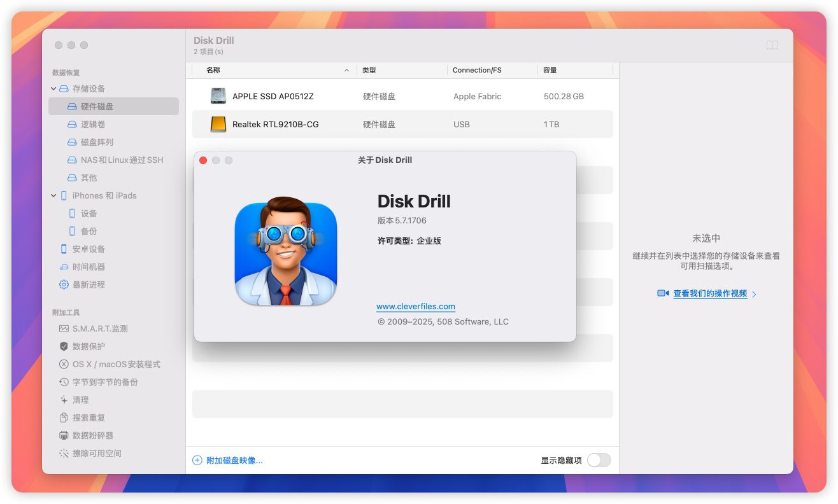Click the plus icon beside 附加磁盘映像
838x504 pixels.
[x=197, y=460]
